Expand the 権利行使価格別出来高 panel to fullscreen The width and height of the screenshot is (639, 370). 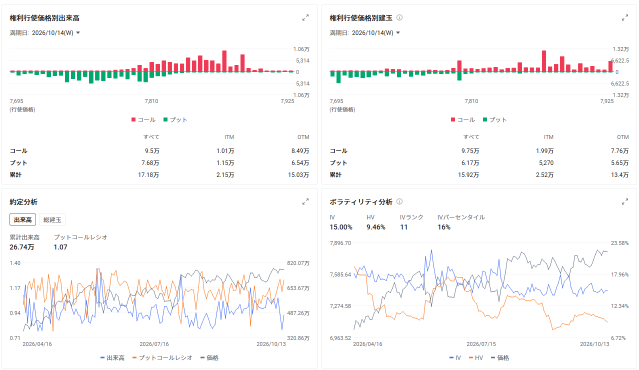pyautogui.click(x=305, y=18)
